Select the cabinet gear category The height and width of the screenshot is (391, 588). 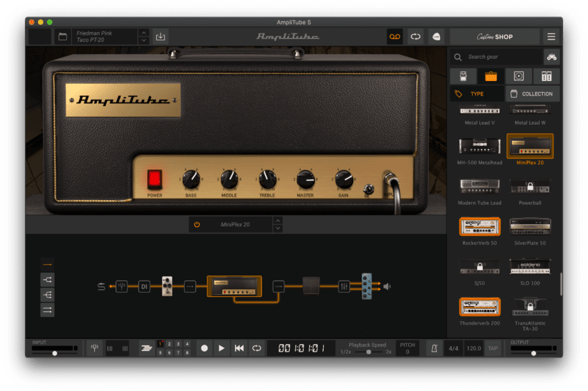[519, 77]
